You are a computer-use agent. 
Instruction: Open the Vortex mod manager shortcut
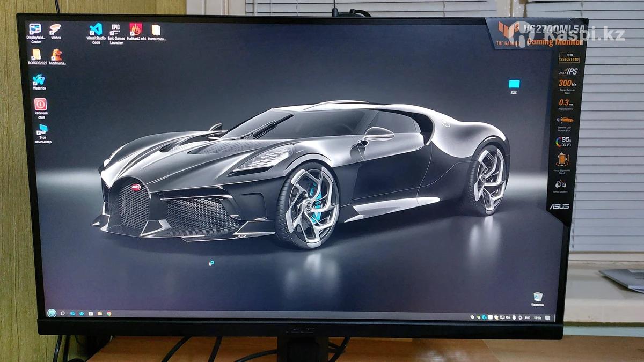55,29
